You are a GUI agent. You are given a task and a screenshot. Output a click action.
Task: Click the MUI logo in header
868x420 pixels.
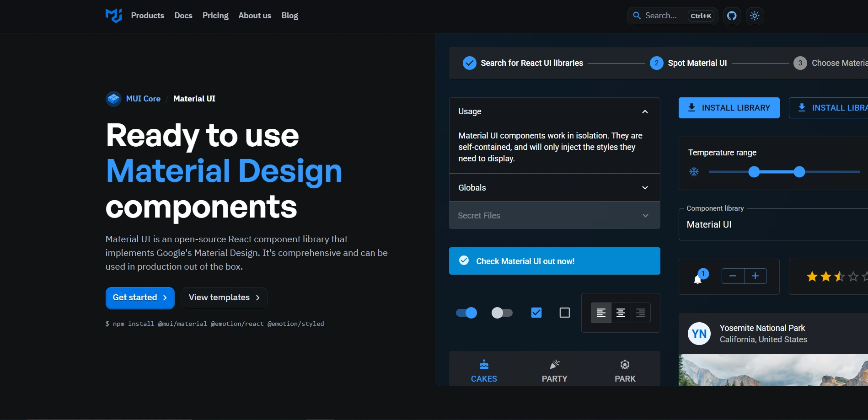point(113,16)
